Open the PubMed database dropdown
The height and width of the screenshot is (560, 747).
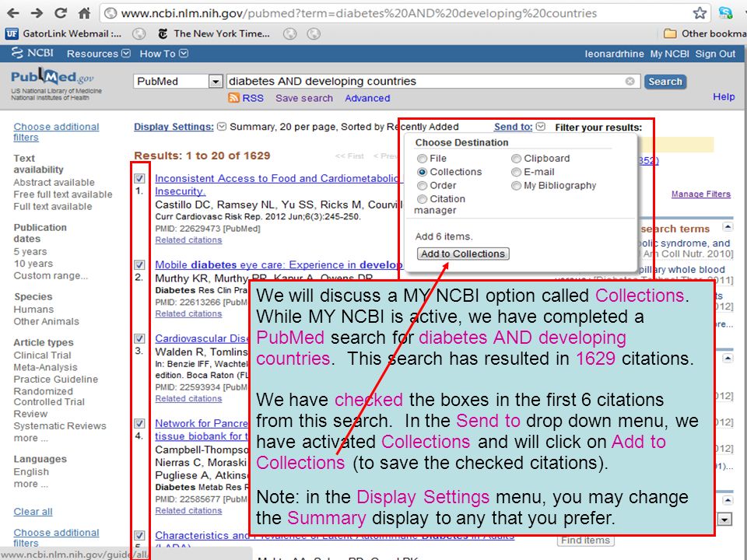coord(216,82)
